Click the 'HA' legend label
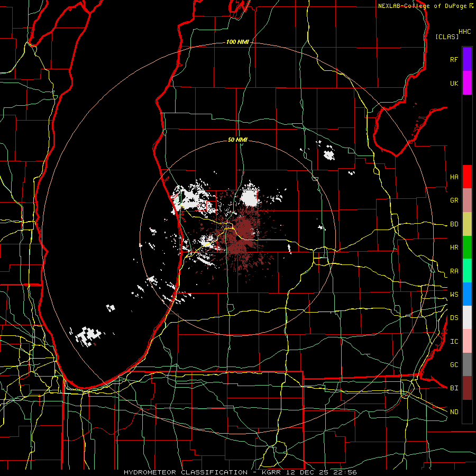This screenshot has height=476, width=476. tap(454, 177)
